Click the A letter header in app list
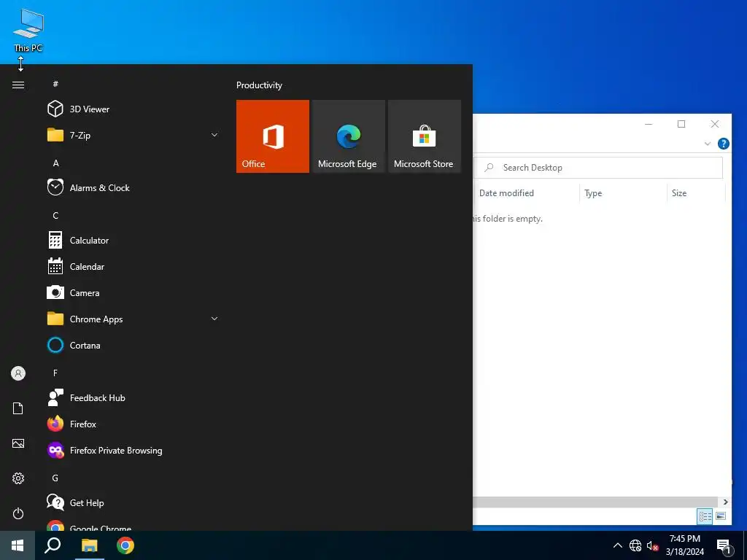This screenshot has height=560, width=747. [x=55, y=163]
